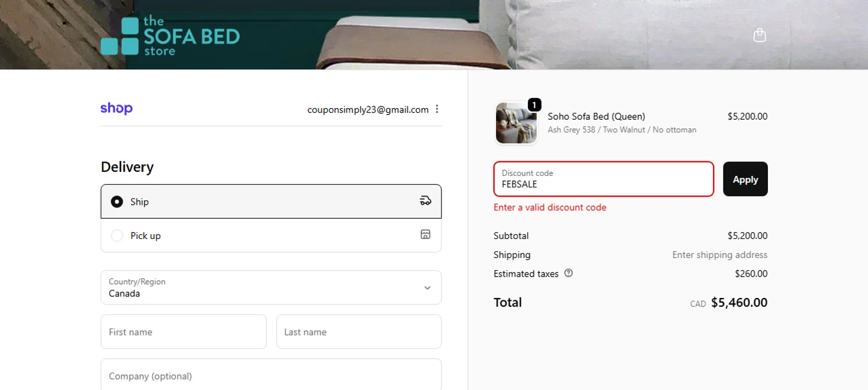Click the Company (optional) field
This screenshot has height=390, width=868.
pyautogui.click(x=271, y=375)
